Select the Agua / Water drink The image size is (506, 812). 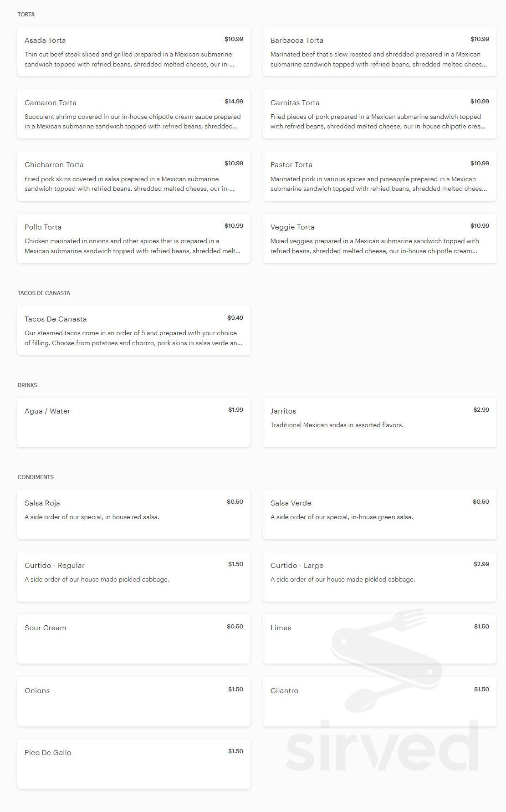pos(134,423)
